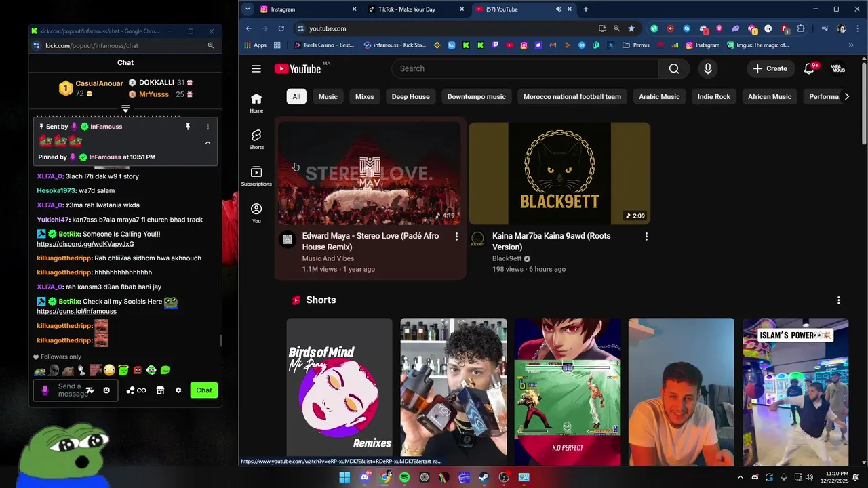This screenshot has height=488, width=868.
Task: Click the YouTube logo
Action: (x=298, y=68)
